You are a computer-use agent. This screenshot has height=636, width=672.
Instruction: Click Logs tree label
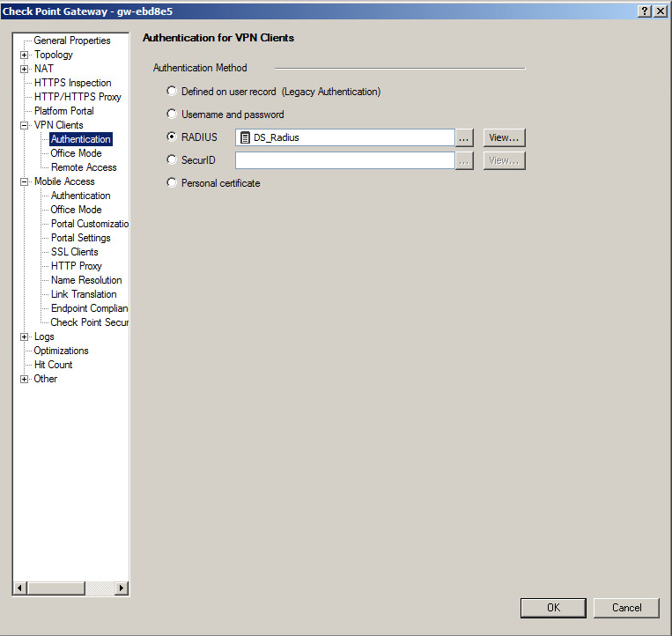[x=44, y=336]
